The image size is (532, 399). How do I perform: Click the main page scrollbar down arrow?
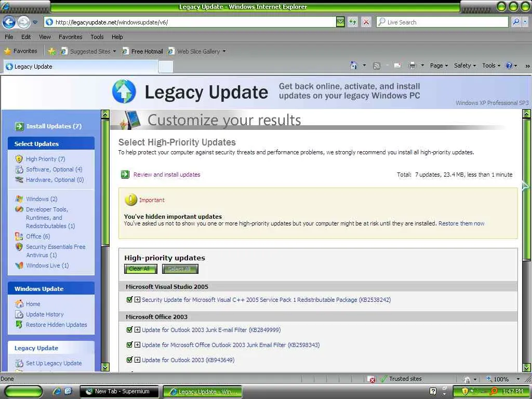(527, 367)
